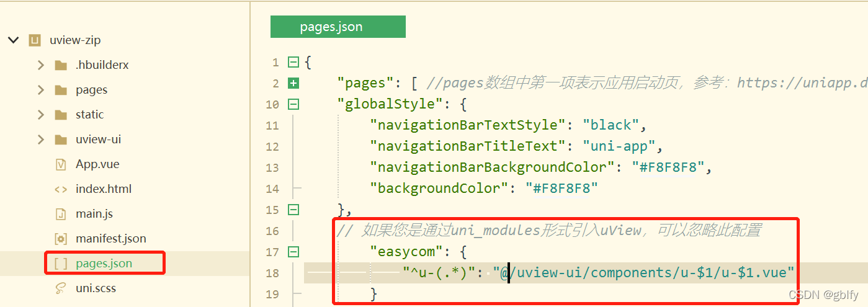Image resolution: width=868 pixels, height=307 pixels.
Task: Click the index.html file icon
Action: pos(61,189)
